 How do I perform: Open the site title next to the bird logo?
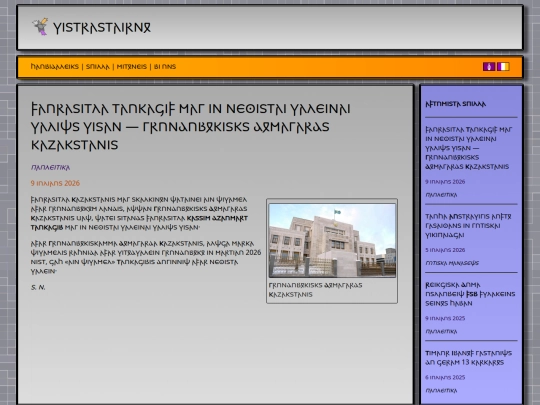tap(102, 28)
